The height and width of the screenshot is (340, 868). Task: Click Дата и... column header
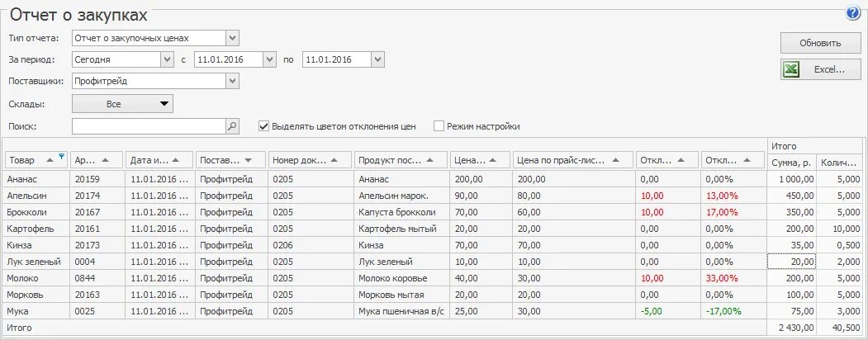pos(159,160)
